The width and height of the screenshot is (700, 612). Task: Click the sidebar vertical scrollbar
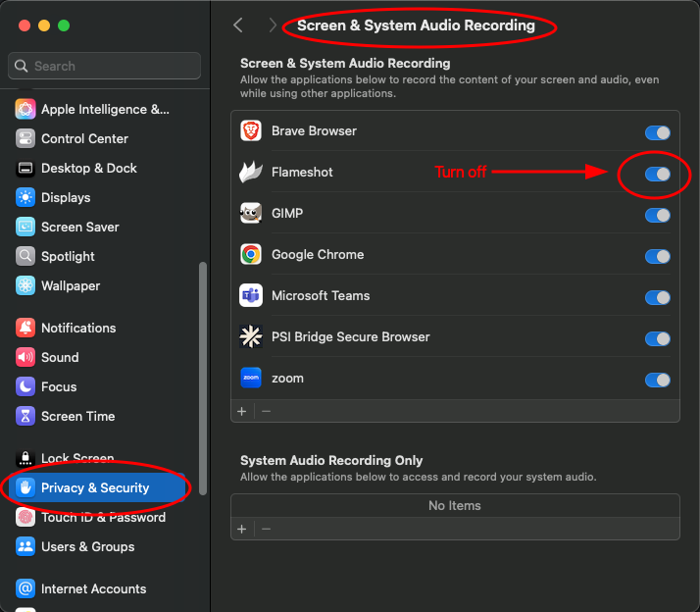(203, 379)
